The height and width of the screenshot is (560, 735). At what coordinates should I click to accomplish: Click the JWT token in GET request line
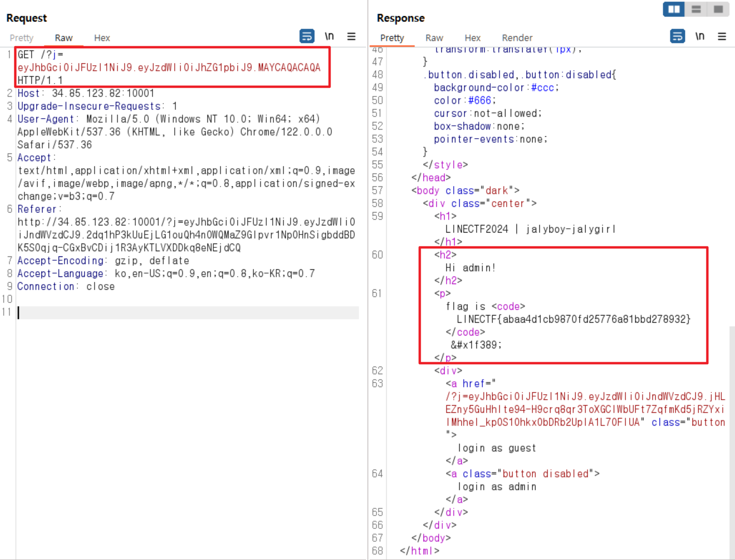(x=169, y=68)
